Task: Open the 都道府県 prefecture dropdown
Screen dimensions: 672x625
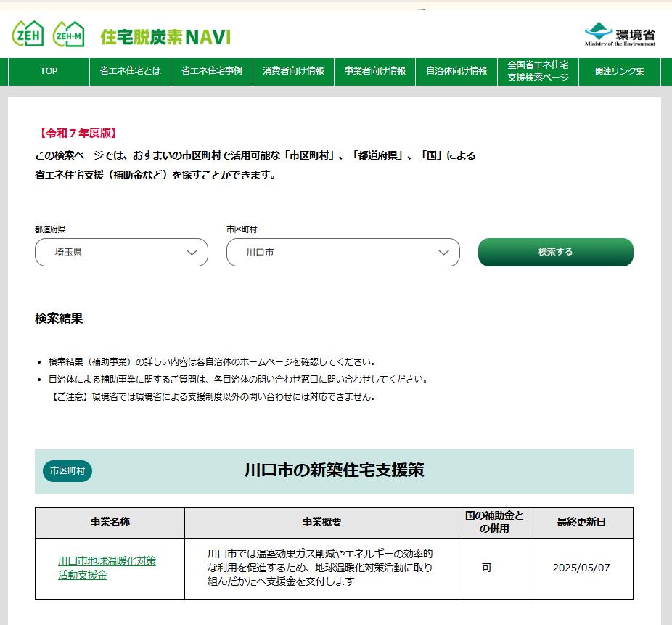Action: (x=120, y=253)
